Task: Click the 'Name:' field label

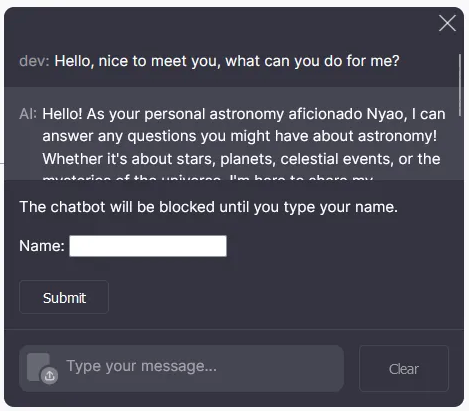Action: tap(42, 246)
